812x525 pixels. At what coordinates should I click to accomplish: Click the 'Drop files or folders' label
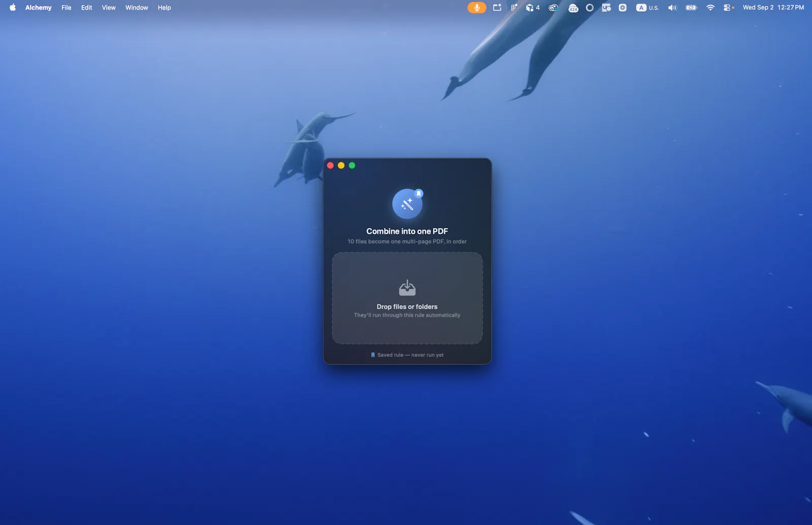coord(407,307)
